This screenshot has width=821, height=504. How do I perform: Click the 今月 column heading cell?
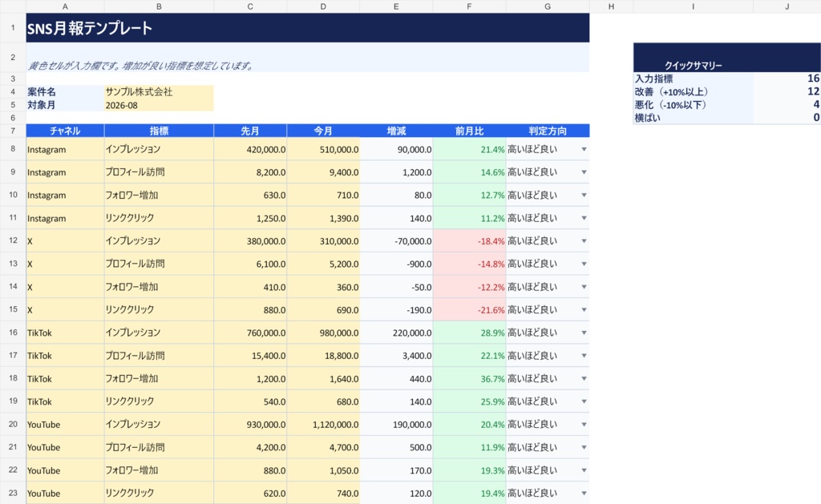323,131
